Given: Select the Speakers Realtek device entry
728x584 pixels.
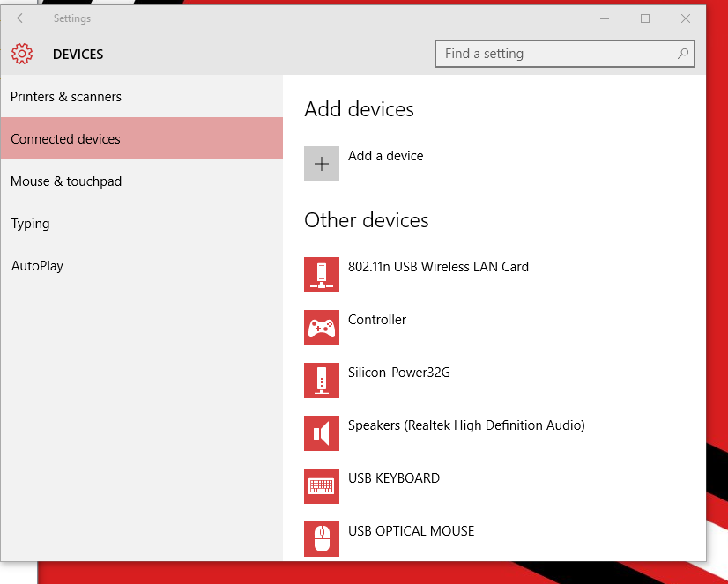Looking at the screenshot, I should pyautogui.click(x=466, y=425).
